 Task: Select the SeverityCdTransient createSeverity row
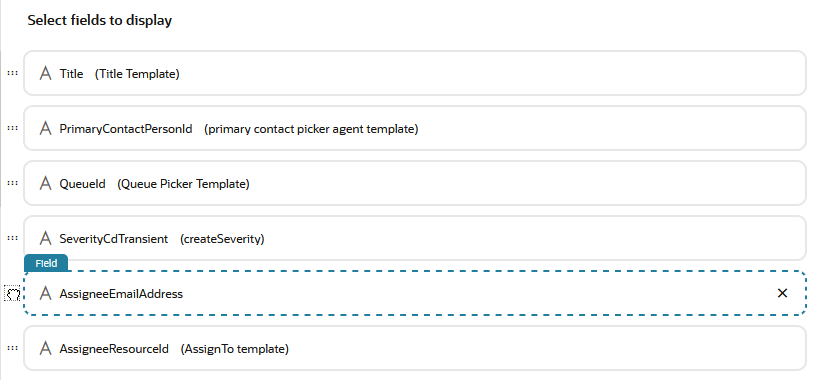[415, 238]
